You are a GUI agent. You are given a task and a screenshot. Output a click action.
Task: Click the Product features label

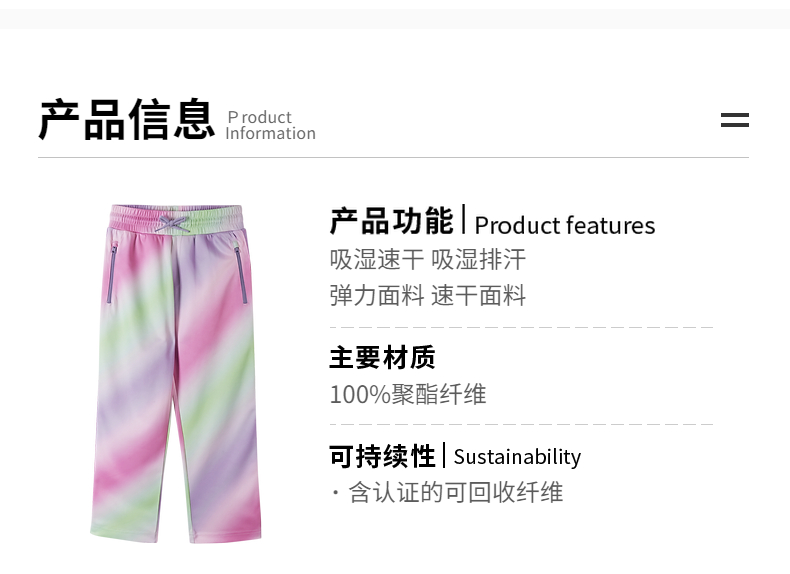[564, 225]
